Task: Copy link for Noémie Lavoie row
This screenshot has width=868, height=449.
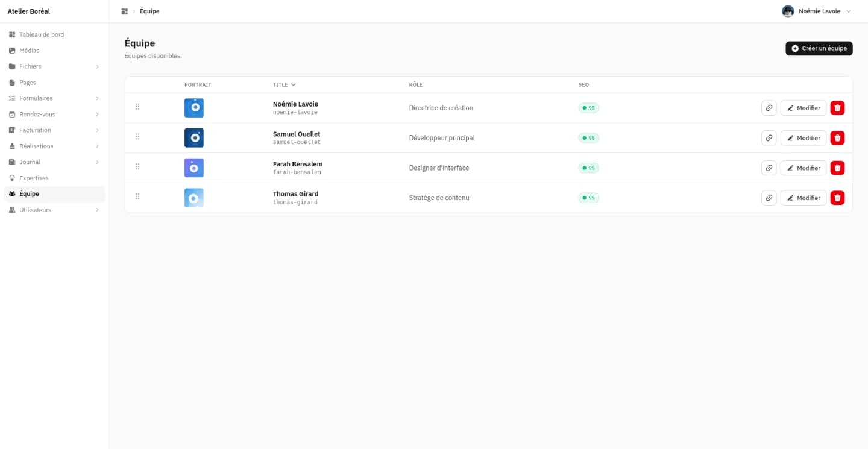Action: (769, 108)
